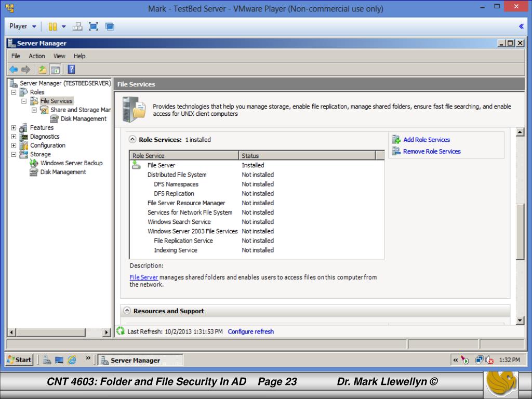Viewport: 532px width, 399px height.
Task: Click the main pane scroll up arrow
Action: 520,131
